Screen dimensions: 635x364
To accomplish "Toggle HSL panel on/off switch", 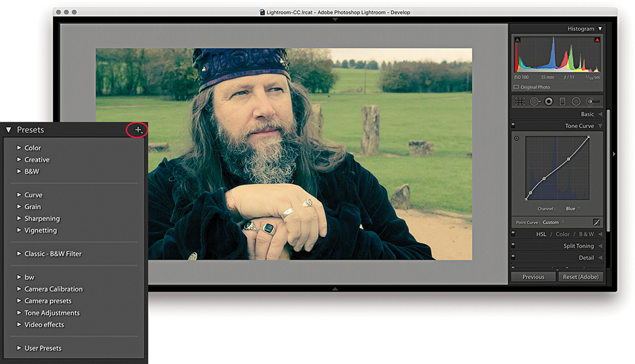I will (x=513, y=234).
